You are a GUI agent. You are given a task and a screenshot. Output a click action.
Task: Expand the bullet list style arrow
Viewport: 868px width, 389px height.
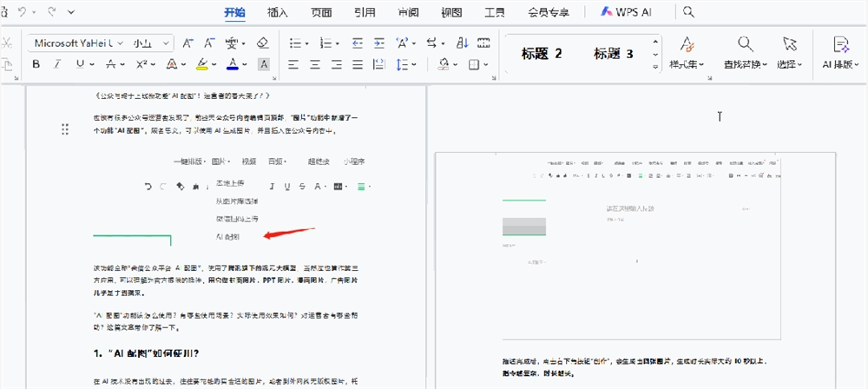pyautogui.click(x=306, y=43)
